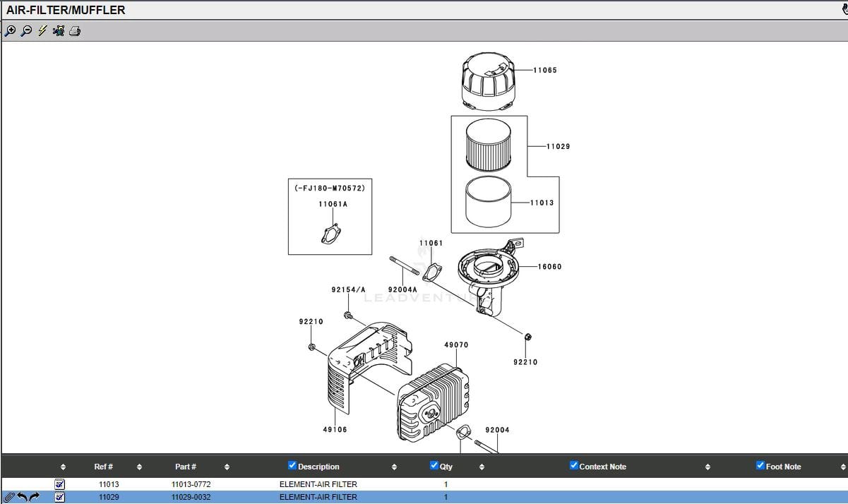Sort by Ref # using its sort arrows
The width and height of the screenshot is (848, 504).
point(139,467)
